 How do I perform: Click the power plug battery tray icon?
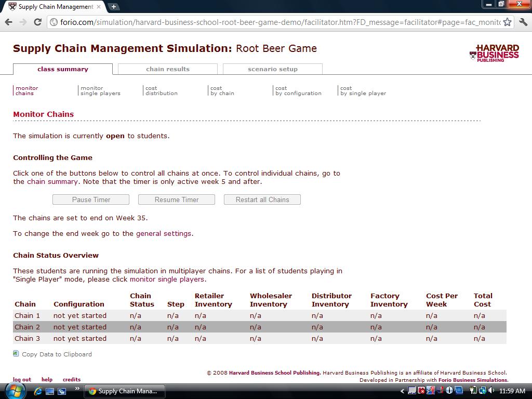(x=473, y=391)
